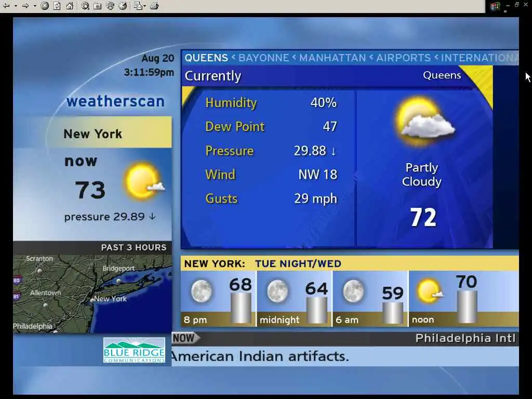Click the Pressure 29.88 value

[315, 151]
